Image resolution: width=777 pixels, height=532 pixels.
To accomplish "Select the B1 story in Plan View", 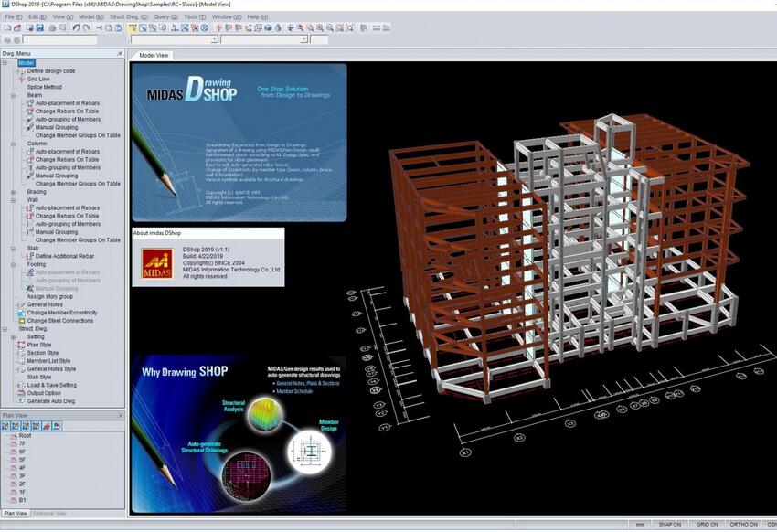I will point(22,500).
